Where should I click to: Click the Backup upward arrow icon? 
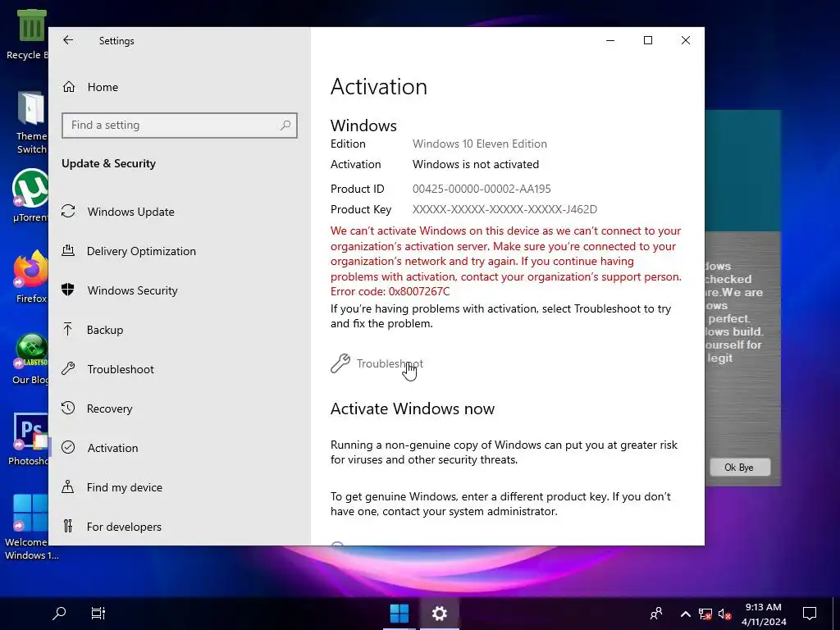pyautogui.click(x=67, y=329)
